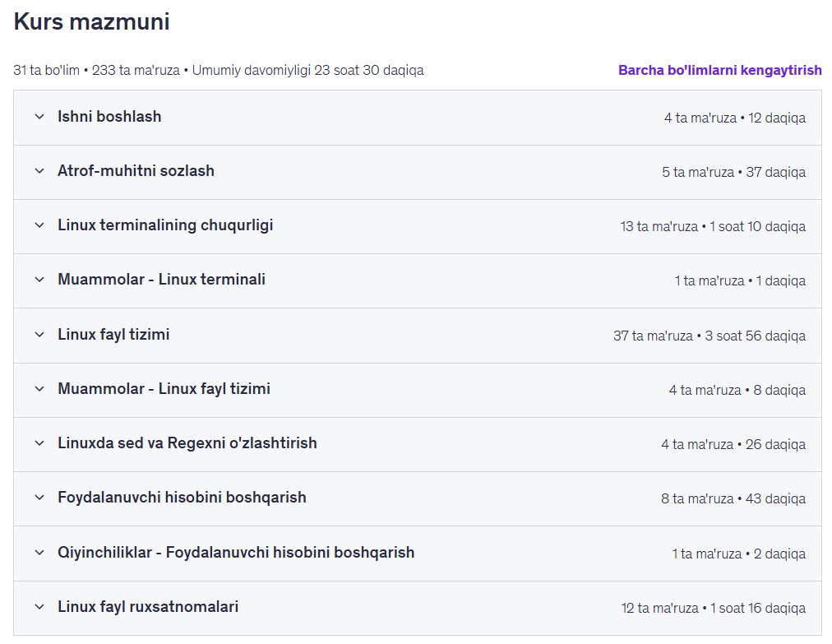Click chevron icon beside 'Atrof-muhitni sozlash'
The image size is (832, 644).
pos(39,171)
